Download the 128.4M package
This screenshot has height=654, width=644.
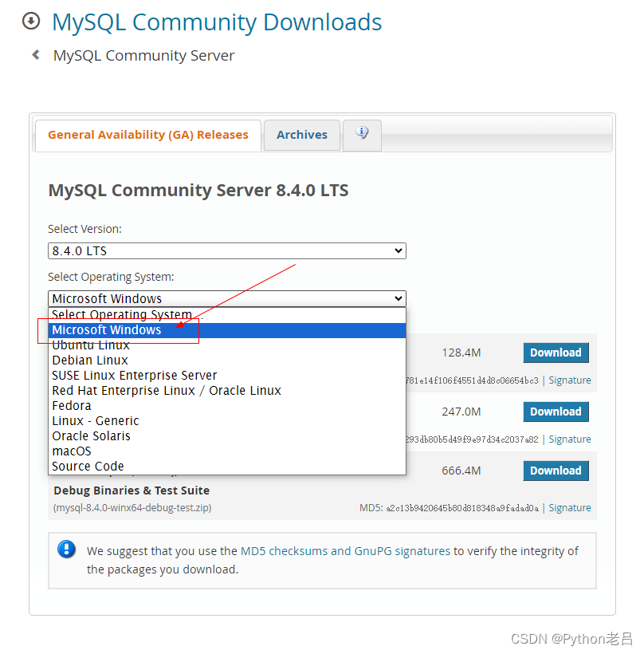pyautogui.click(x=556, y=353)
